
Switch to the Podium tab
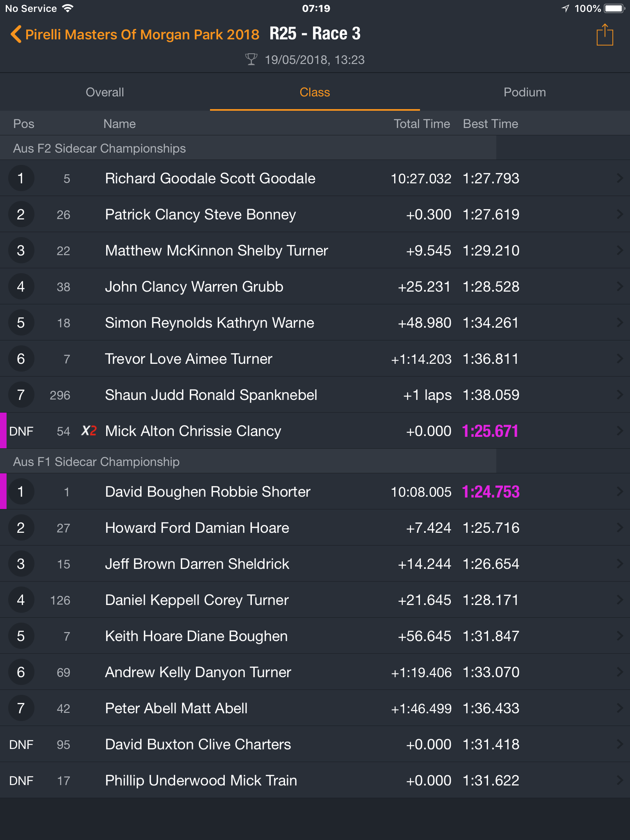525,92
